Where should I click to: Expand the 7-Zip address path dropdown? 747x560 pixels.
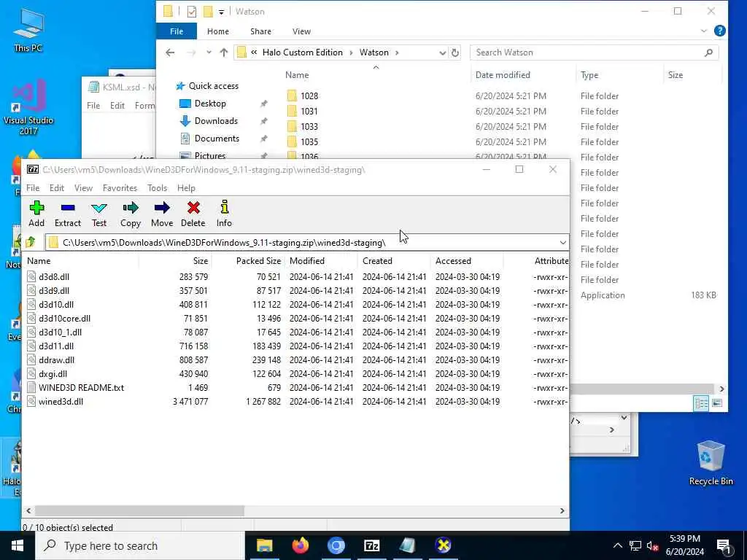(562, 242)
